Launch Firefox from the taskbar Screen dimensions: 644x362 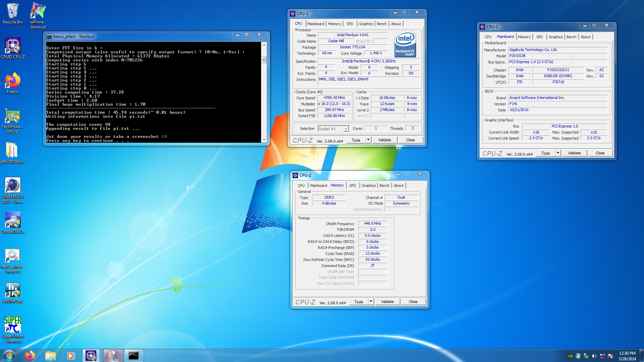click(30, 356)
